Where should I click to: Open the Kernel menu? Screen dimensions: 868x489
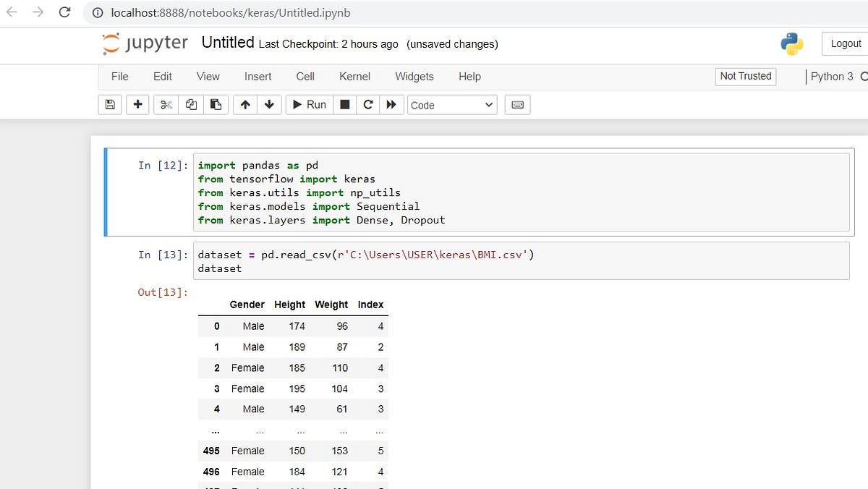pyautogui.click(x=354, y=76)
